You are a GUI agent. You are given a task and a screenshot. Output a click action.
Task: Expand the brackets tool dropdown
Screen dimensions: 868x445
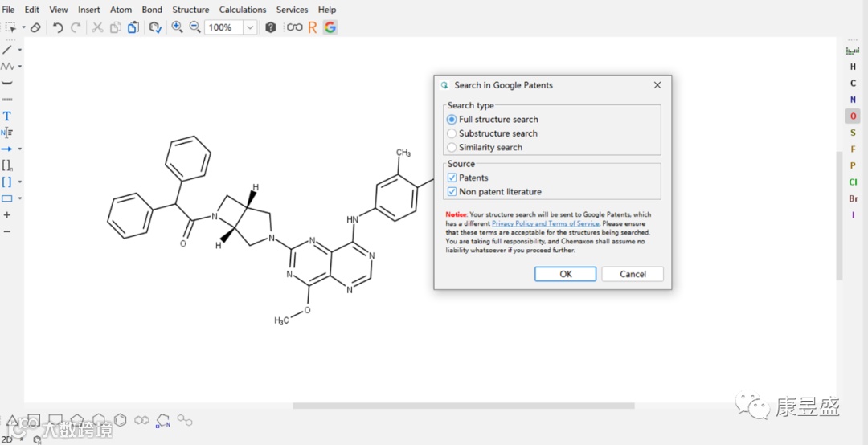pos(20,182)
